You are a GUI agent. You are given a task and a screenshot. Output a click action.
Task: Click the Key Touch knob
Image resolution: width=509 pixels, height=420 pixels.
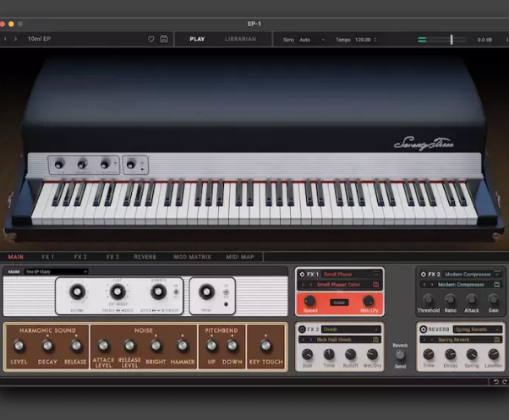click(265, 346)
